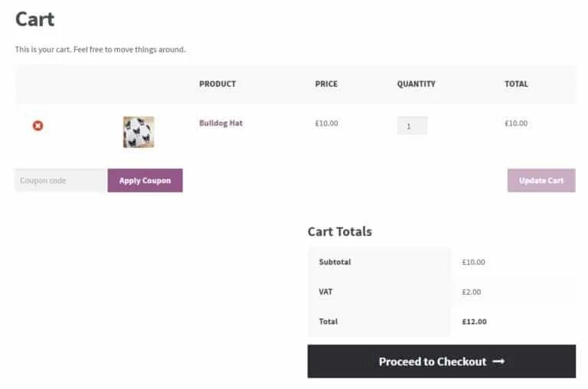The width and height of the screenshot is (588, 389).
Task: Select the QUANTITY column header
Action: click(x=416, y=84)
